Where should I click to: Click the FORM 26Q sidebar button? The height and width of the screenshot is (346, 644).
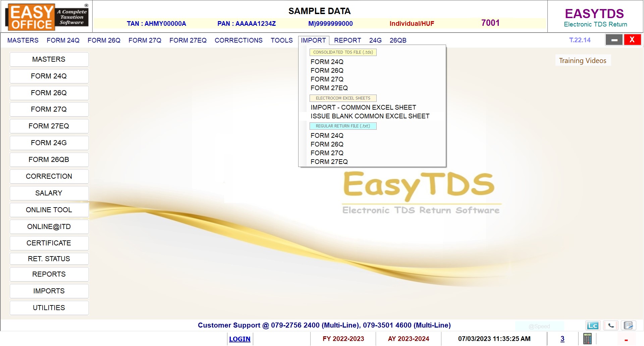pyautogui.click(x=49, y=93)
